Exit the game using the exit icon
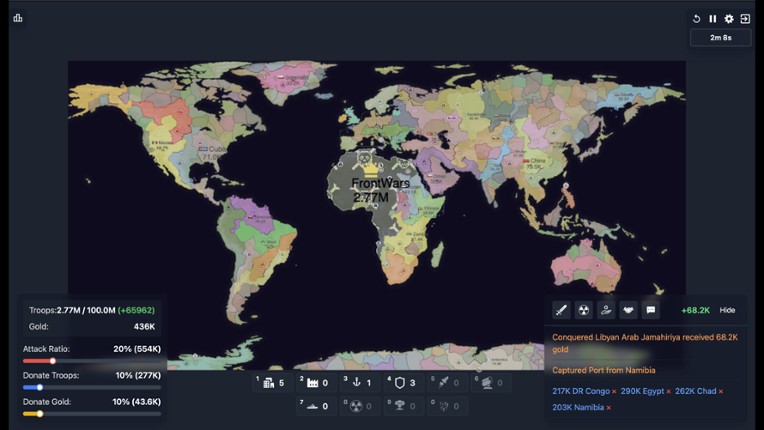Screen dimensions: 764x430 tap(745, 19)
